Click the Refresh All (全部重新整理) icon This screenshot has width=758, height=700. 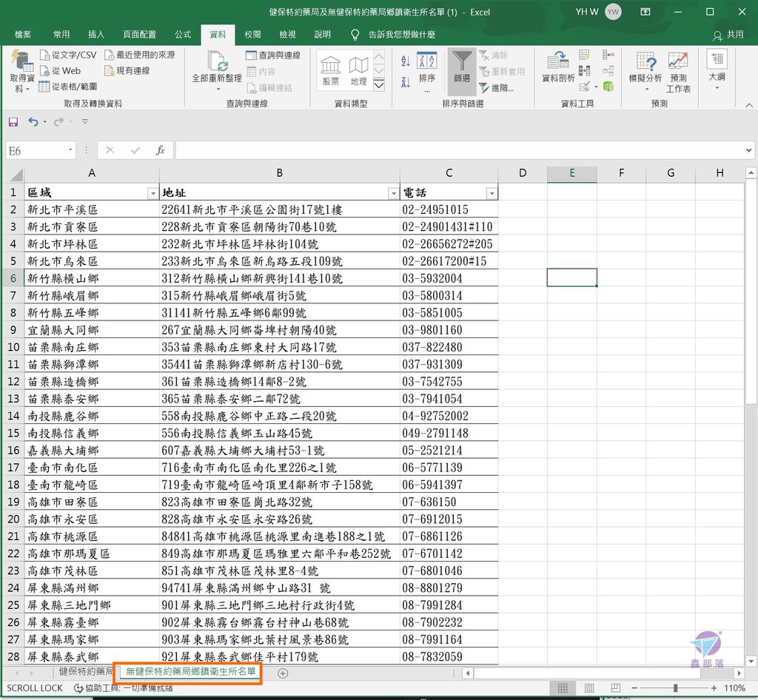(217, 61)
